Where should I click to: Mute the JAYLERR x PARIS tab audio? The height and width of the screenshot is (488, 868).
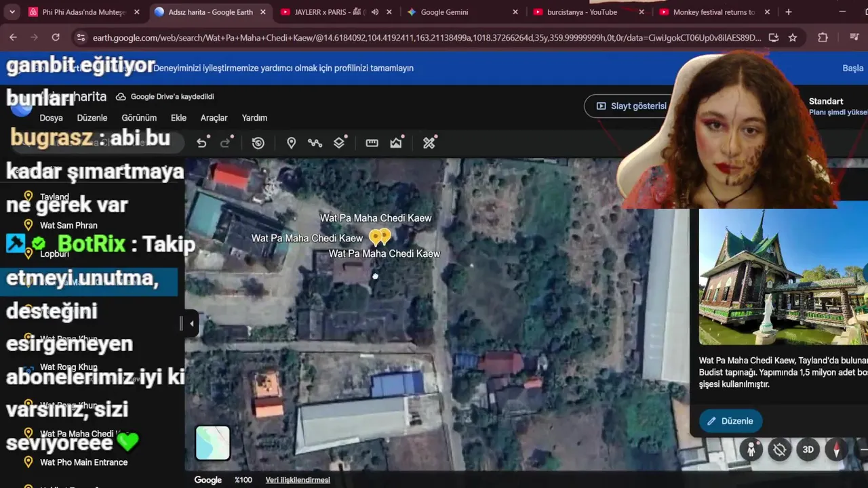click(x=375, y=12)
